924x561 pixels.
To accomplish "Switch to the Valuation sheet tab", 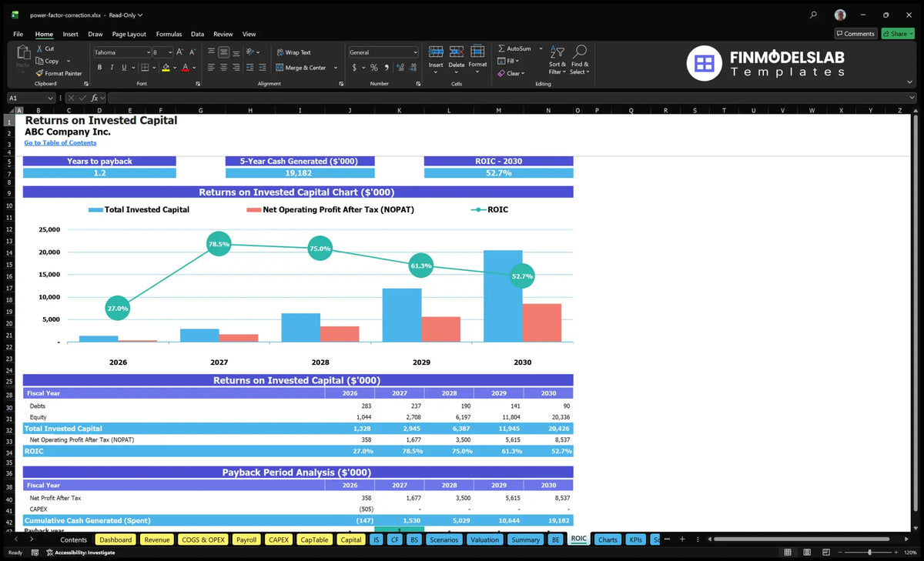I will click(x=484, y=539).
